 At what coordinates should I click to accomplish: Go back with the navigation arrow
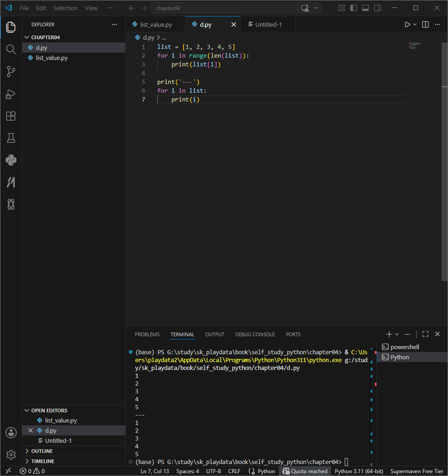click(x=132, y=8)
